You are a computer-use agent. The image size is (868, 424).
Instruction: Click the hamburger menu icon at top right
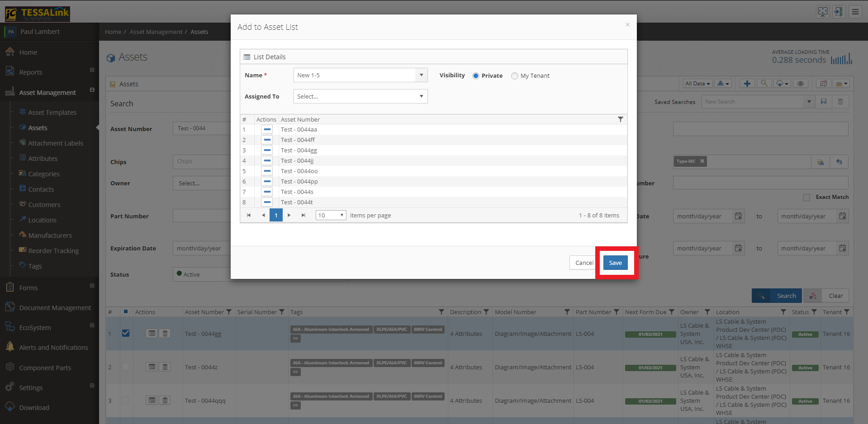pos(855,12)
